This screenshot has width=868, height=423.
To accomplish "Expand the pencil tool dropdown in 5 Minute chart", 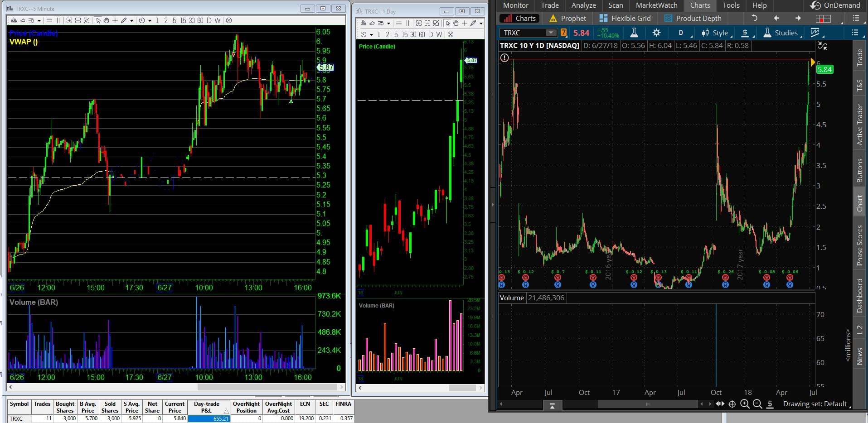I will 131,20.
